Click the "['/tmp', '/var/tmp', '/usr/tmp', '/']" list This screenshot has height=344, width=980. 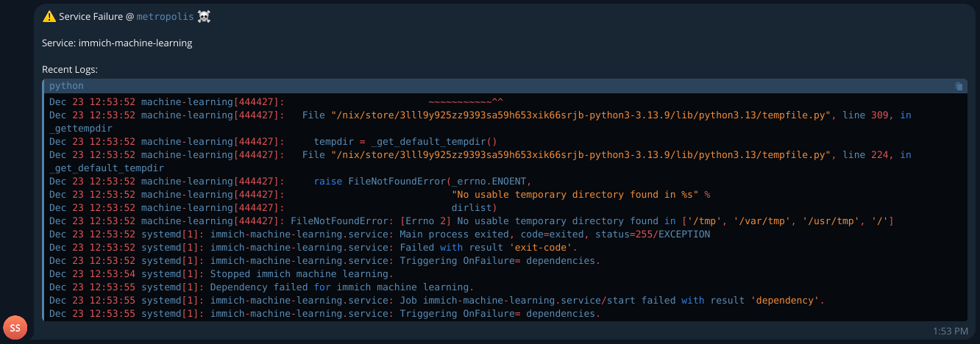787,221
